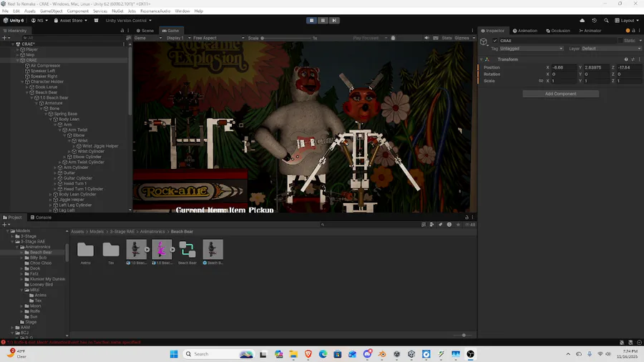
Task: Select Air Compressor in hierarchy
Action: coord(45,66)
